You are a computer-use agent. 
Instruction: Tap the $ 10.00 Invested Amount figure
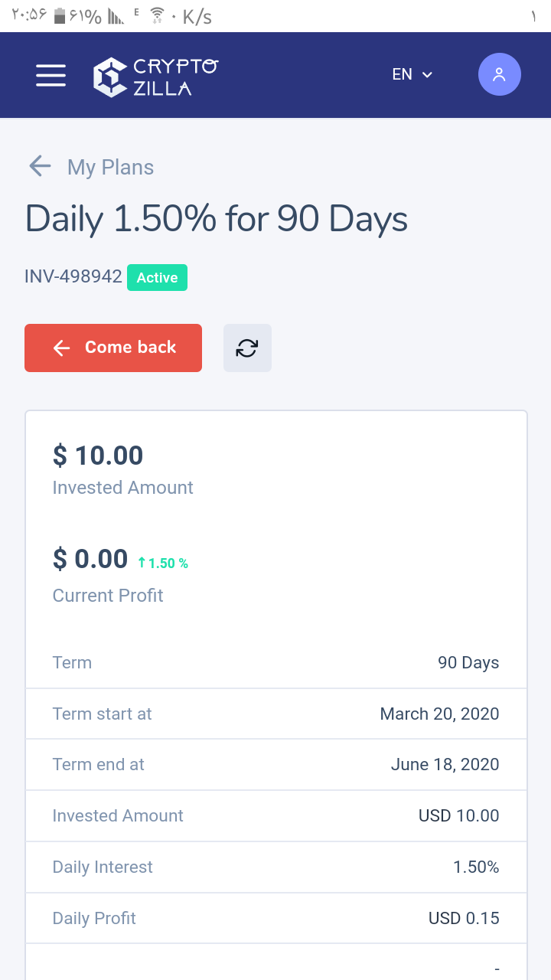(98, 456)
